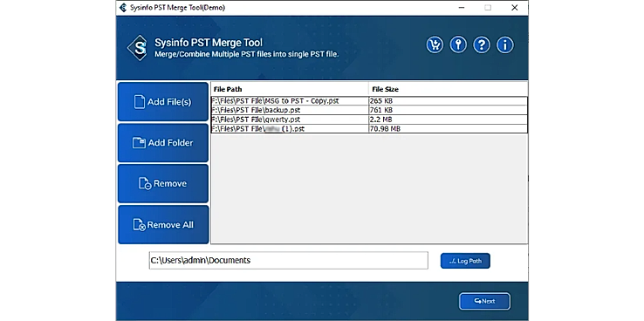Screen dimensions: 644x321
Task: Click the Remove button
Action: point(163,183)
